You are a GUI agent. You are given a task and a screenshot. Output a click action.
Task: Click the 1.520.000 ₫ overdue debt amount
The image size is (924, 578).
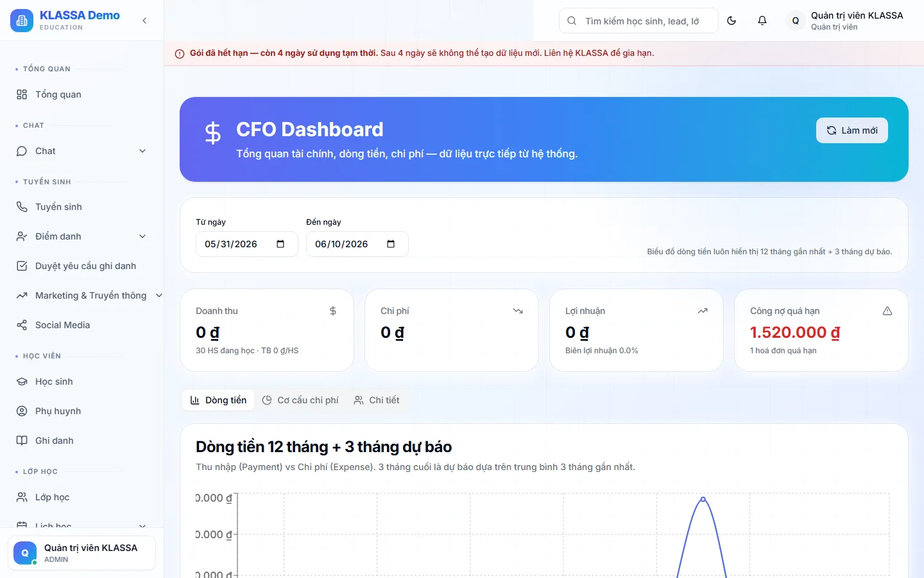tap(795, 332)
